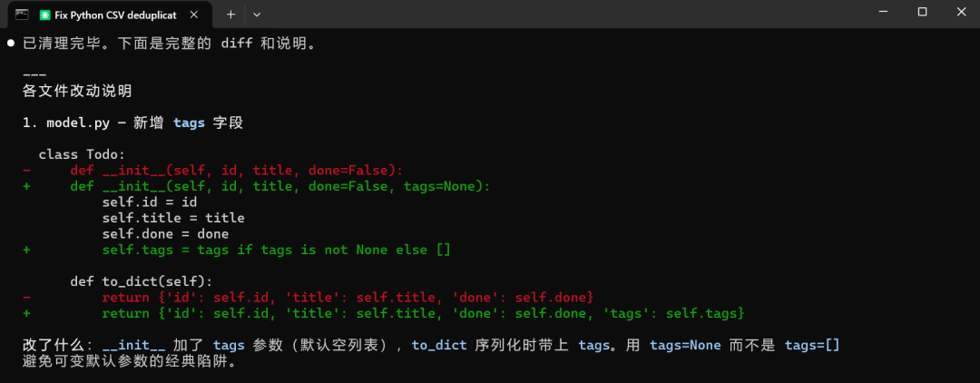980x383 pixels.
Task: Click highlighted "to_dict" in the explanation
Action: tap(439, 346)
